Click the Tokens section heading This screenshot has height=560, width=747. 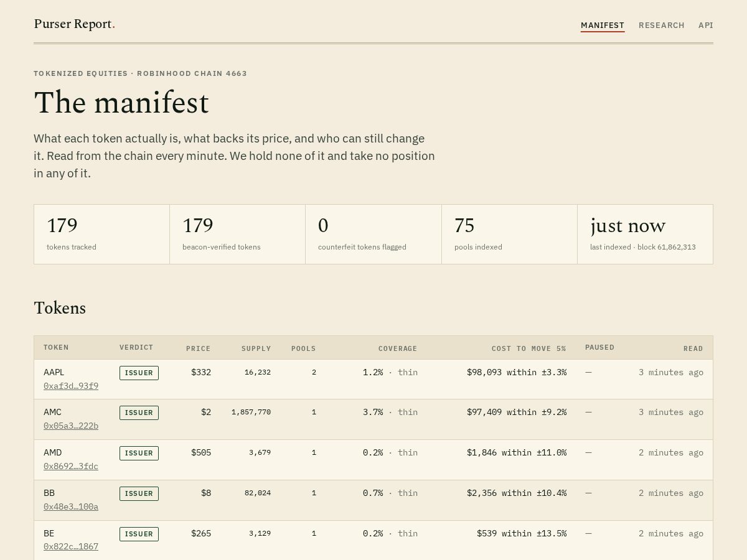point(60,308)
